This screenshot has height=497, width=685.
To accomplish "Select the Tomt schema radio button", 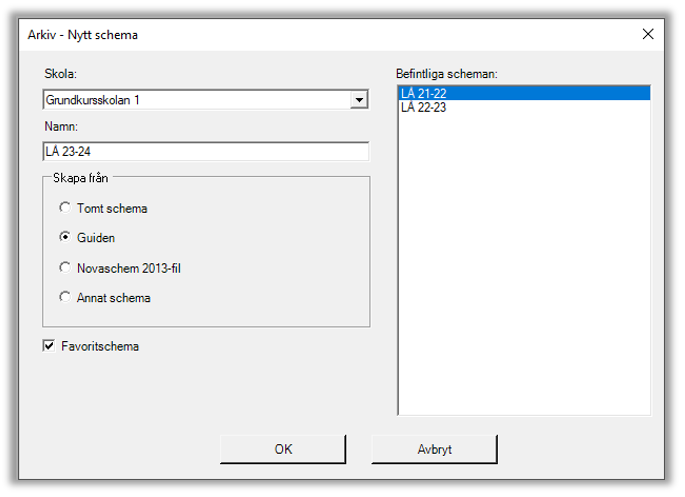I will [66, 208].
